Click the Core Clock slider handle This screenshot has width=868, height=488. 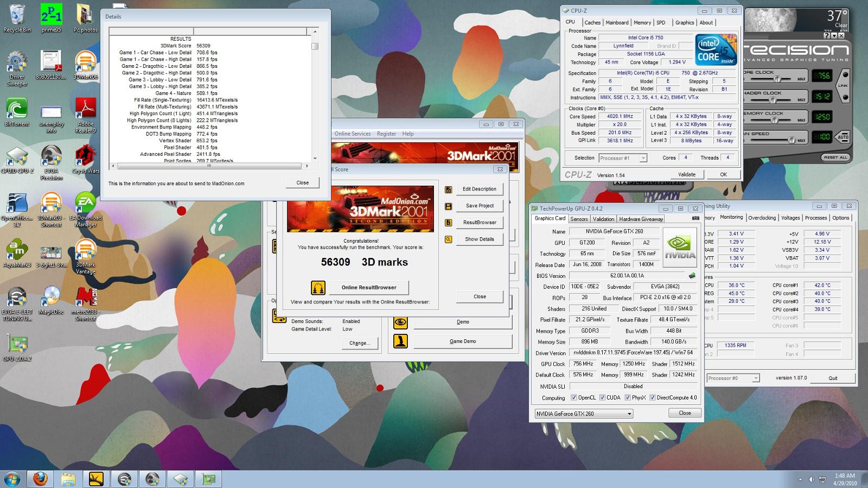pyautogui.click(x=777, y=79)
